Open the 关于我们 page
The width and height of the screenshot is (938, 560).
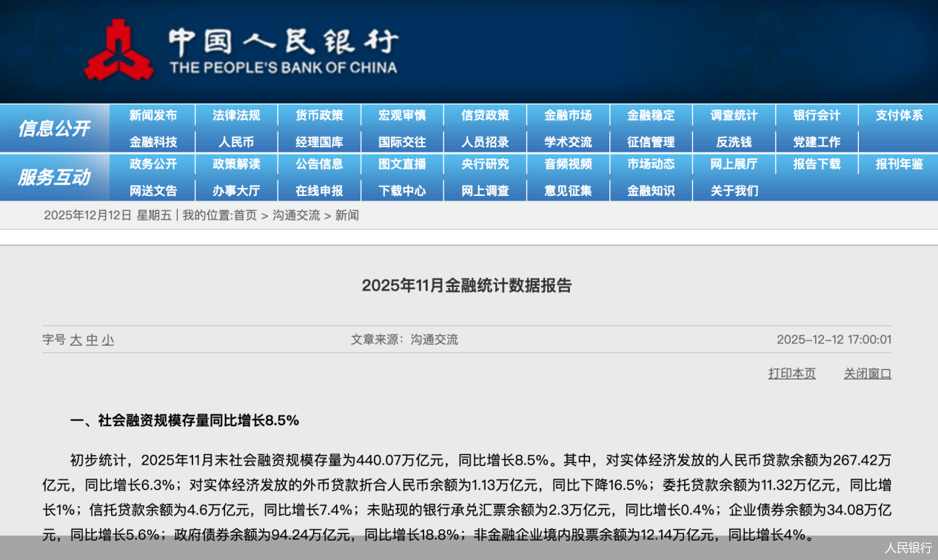click(x=734, y=190)
